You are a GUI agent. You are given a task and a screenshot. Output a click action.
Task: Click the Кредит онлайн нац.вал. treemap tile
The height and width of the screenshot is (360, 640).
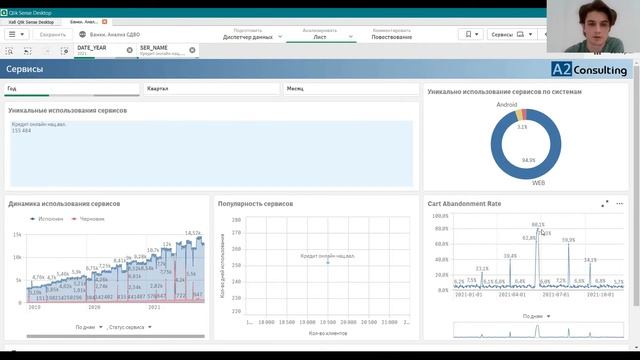point(211,153)
